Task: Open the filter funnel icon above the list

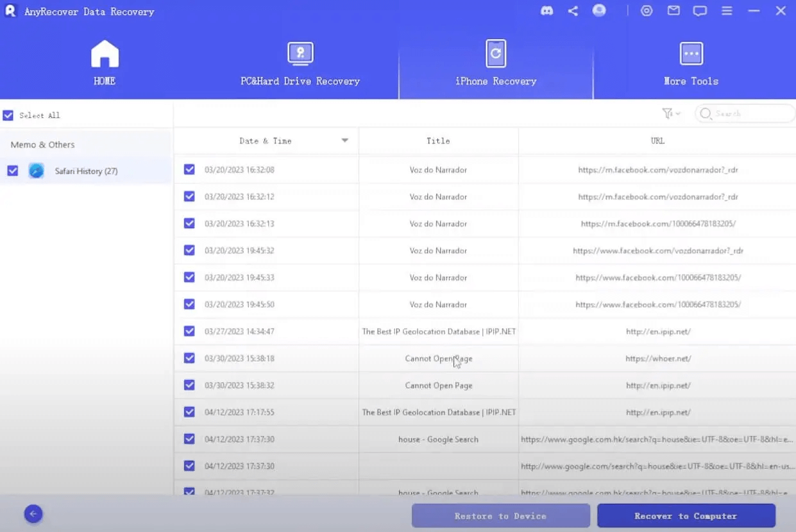Action: (x=668, y=113)
